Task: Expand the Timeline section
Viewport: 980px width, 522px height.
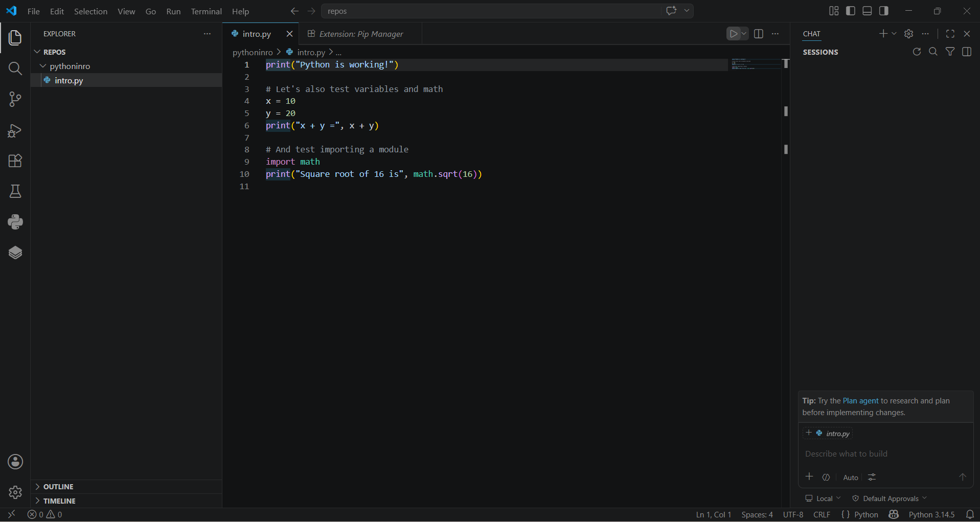Action: 126,501
